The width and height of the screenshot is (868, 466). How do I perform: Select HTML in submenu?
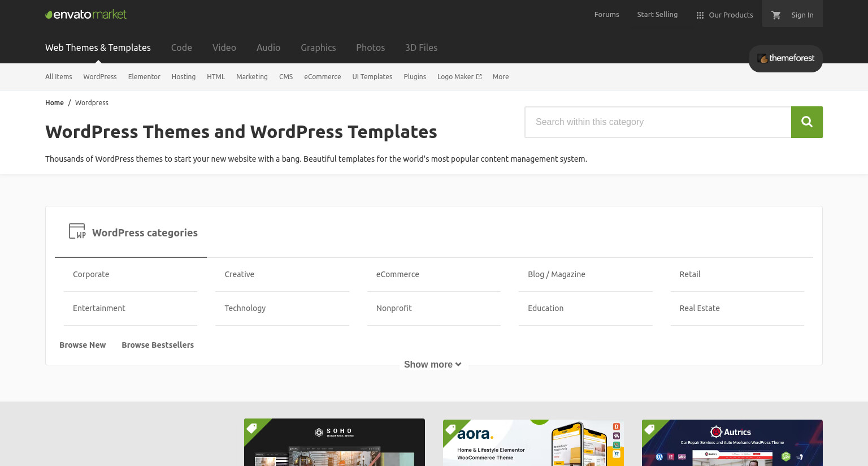coord(216,77)
